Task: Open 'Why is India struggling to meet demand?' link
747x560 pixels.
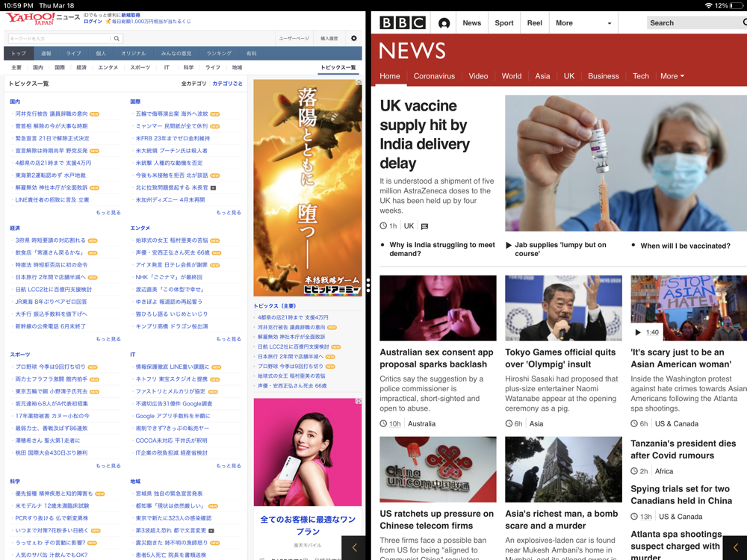Action: (442, 249)
